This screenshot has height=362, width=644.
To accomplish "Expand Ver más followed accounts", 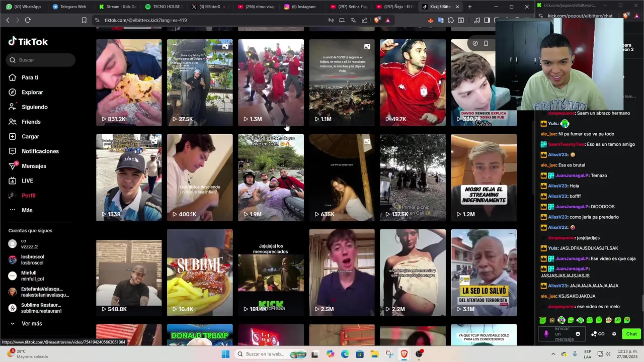I will pos(26,324).
